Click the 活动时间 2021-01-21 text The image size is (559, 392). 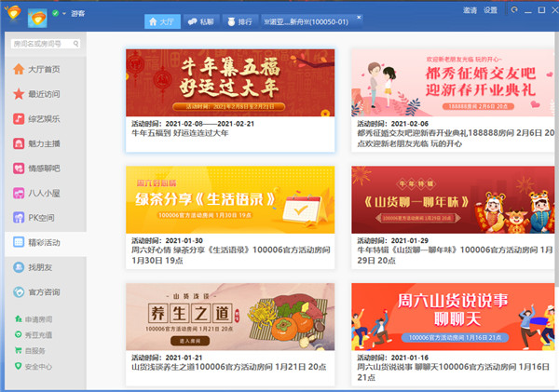point(167,358)
